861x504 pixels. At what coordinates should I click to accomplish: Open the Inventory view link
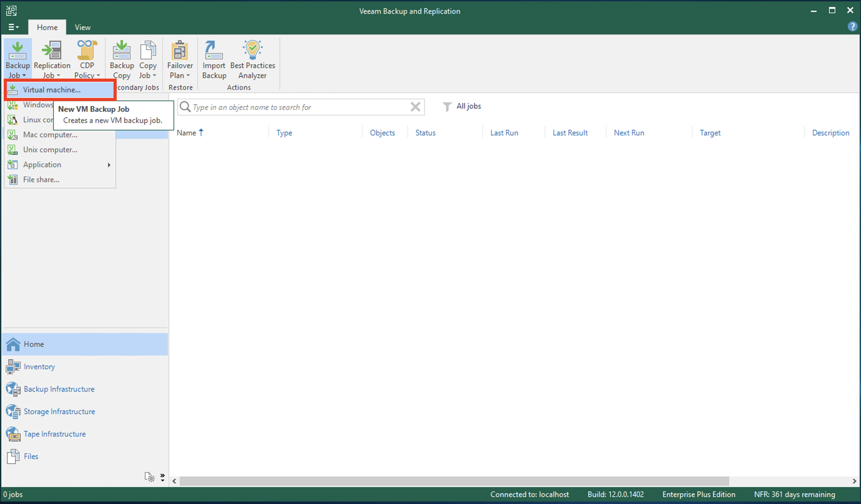point(39,367)
